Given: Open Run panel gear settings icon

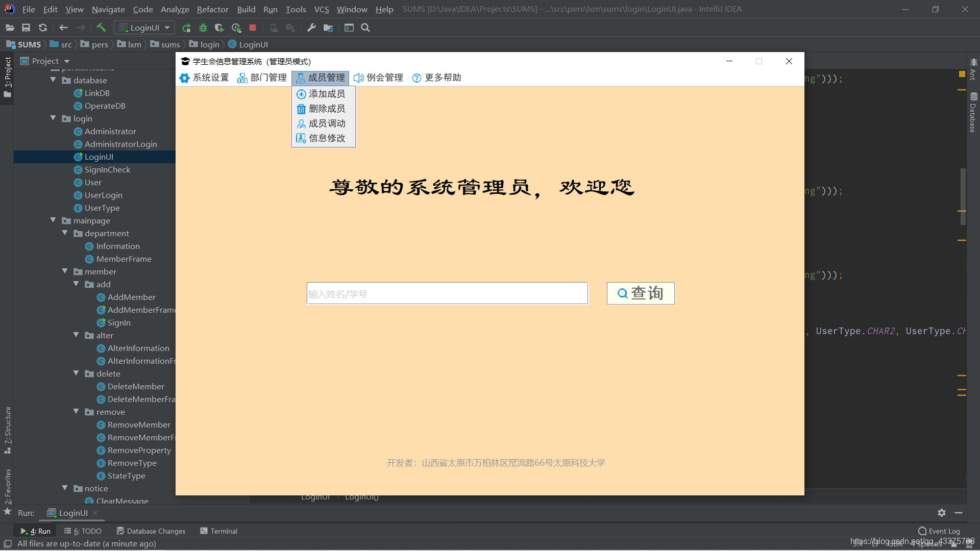Looking at the screenshot, I should point(942,513).
